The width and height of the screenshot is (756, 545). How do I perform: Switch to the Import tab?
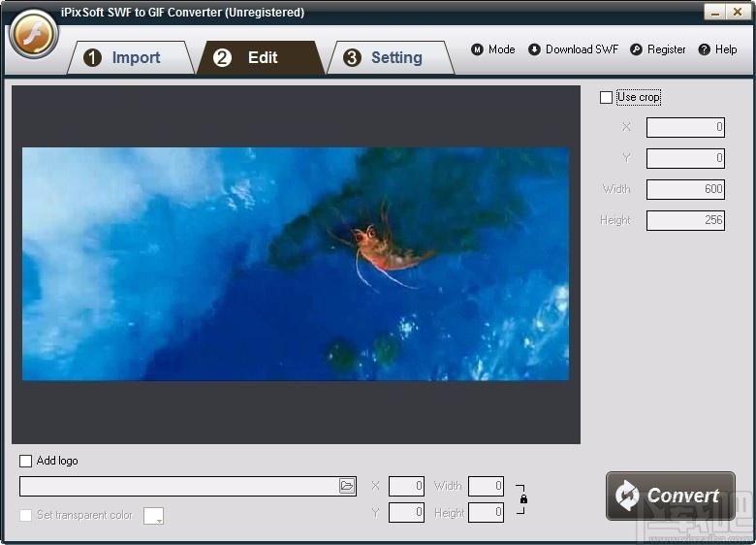[x=130, y=57]
